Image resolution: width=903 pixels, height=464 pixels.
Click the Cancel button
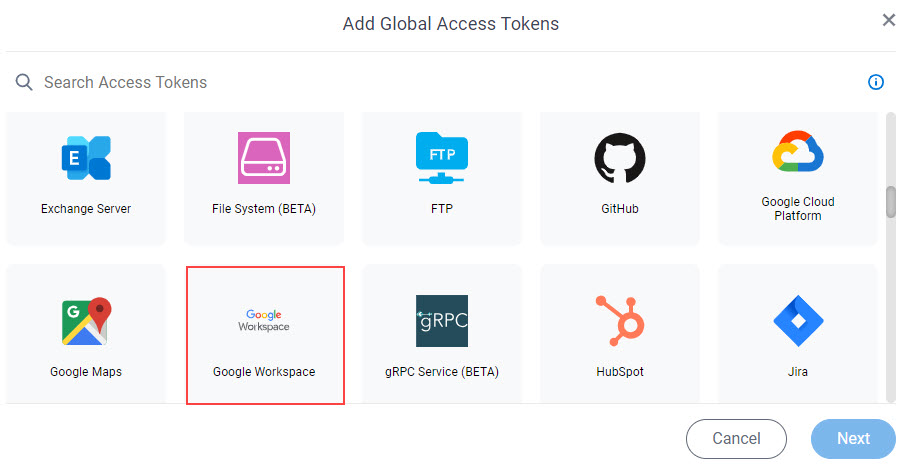coord(736,439)
